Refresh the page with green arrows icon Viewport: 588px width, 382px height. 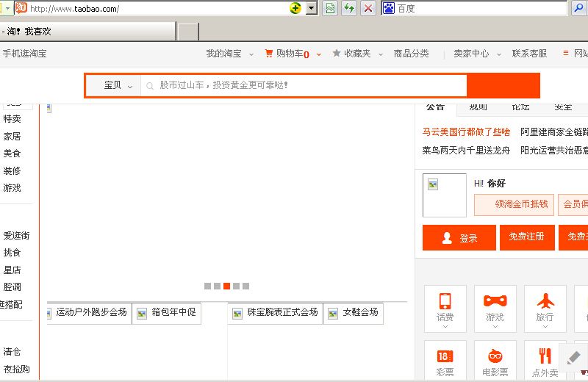(x=349, y=8)
